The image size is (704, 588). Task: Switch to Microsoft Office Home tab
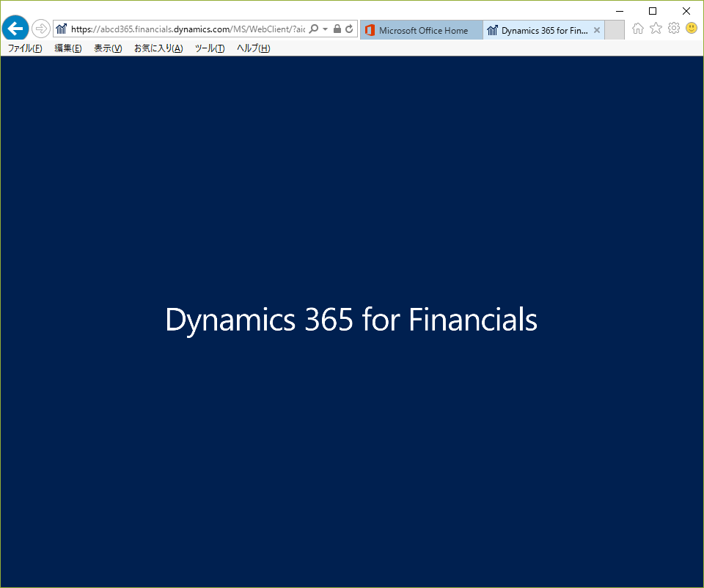coord(422,30)
